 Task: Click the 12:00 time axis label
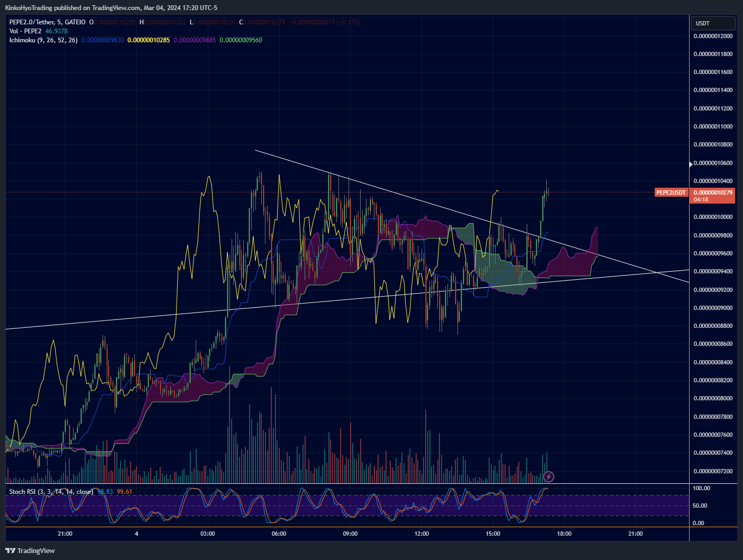[421, 534]
